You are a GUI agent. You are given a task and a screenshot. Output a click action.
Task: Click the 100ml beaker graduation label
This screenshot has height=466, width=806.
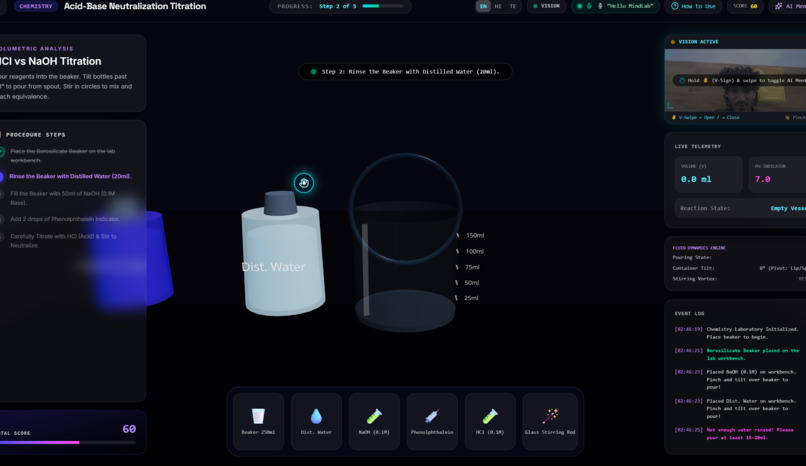(474, 251)
